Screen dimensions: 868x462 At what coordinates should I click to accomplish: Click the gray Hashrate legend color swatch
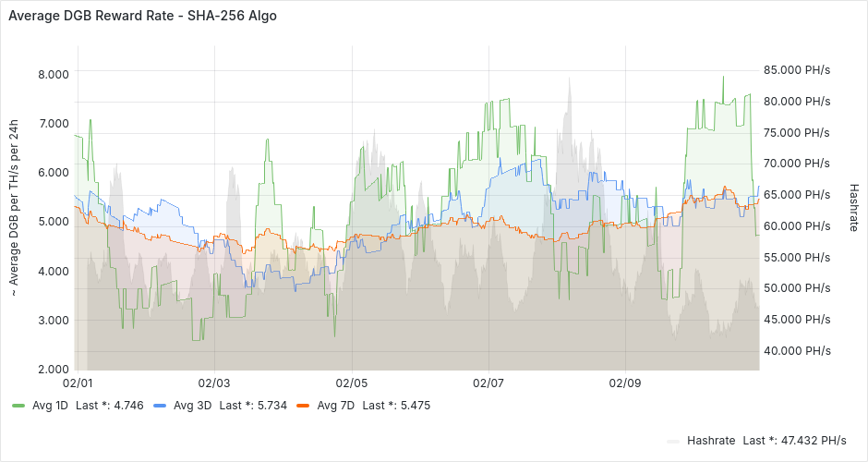[673, 441]
